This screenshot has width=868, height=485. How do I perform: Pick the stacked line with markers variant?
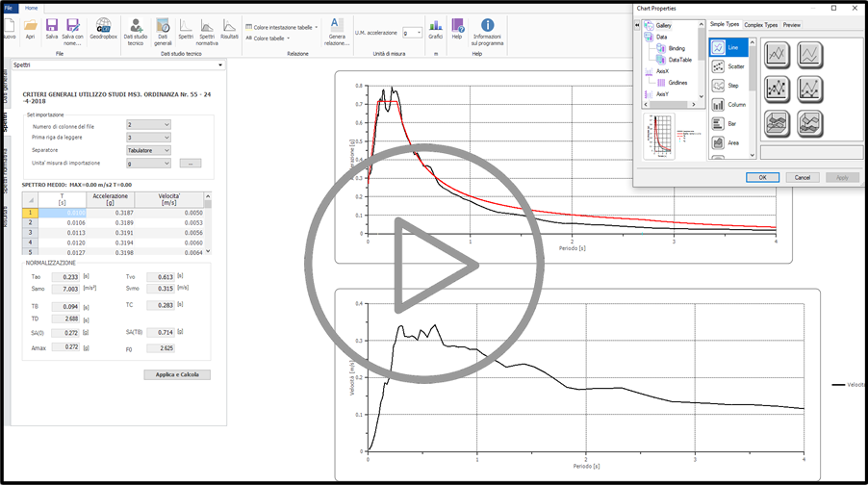(810, 89)
